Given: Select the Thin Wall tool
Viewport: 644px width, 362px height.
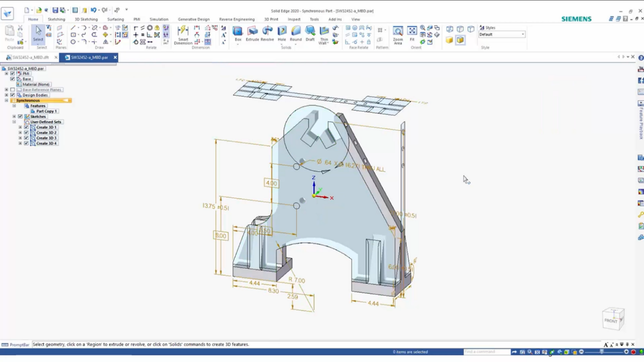Looking at the screenshot, I should [323, 33].
